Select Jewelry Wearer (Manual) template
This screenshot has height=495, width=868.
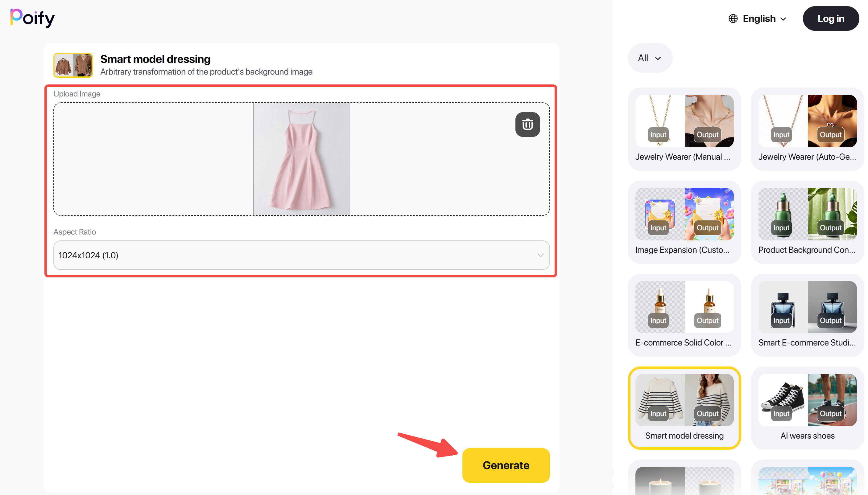pyautogui.click(x=684, y=129)
